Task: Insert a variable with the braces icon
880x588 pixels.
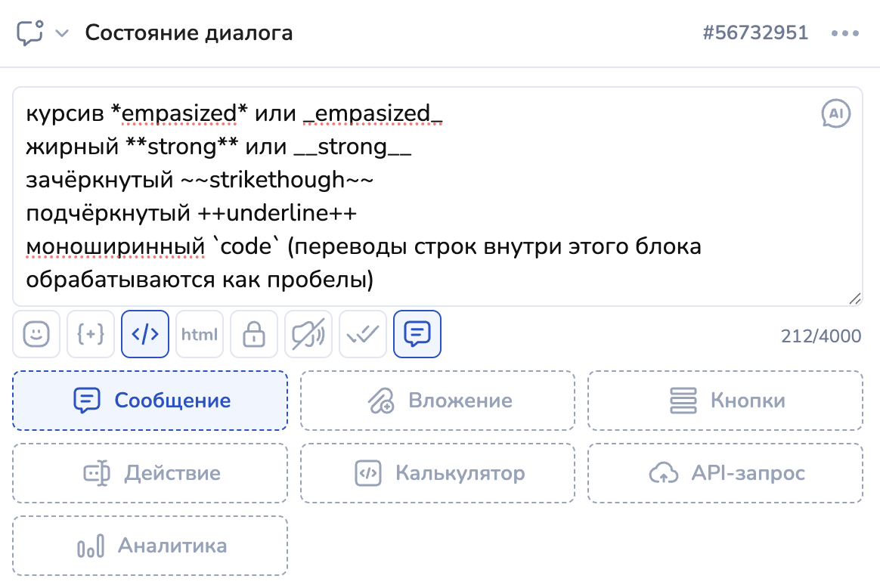Action: (91, 334)
